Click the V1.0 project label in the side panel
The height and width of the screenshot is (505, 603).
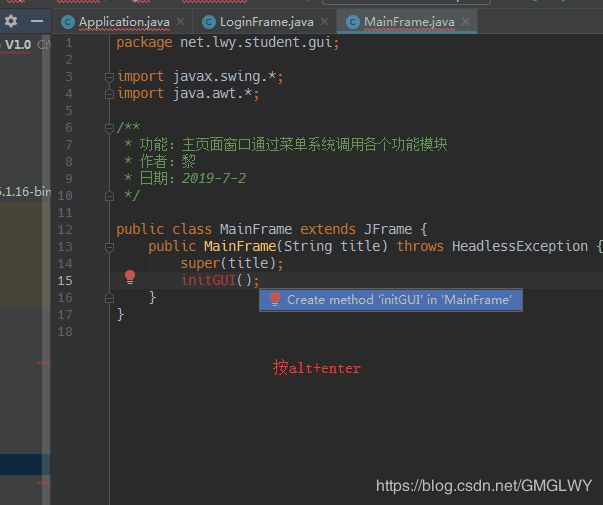pos(18,45)
